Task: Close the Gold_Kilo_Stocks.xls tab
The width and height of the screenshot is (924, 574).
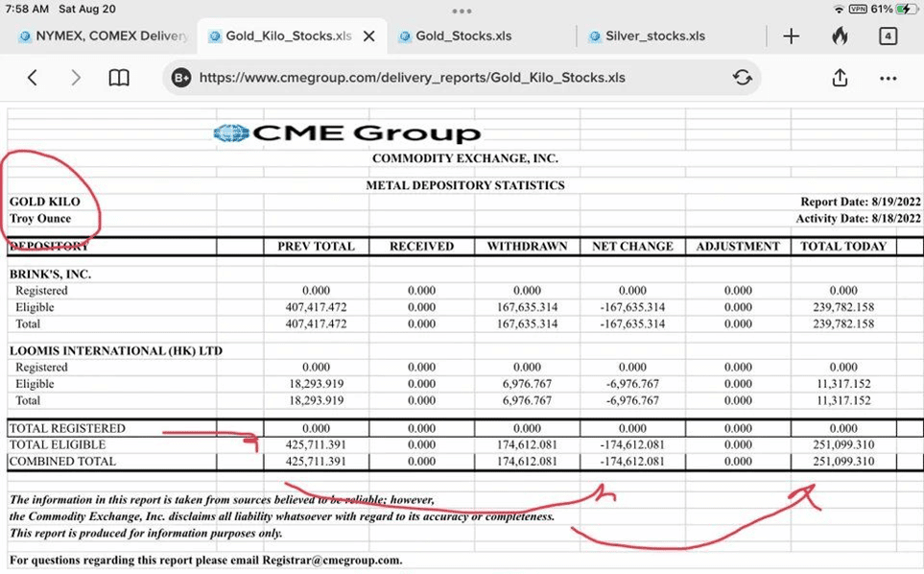Action: point(369,36)
